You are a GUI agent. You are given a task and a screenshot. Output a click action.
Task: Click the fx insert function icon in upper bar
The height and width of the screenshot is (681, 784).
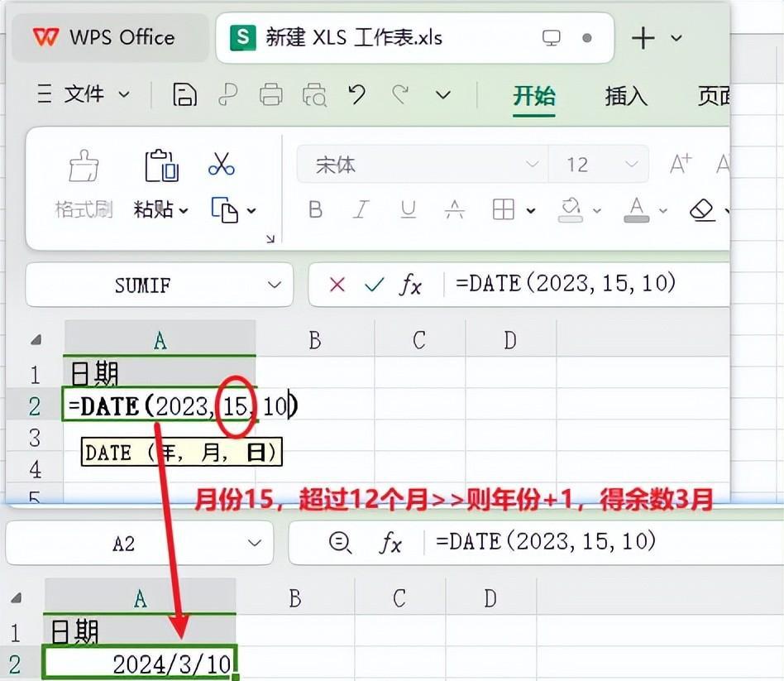click(x=410, y=285)
